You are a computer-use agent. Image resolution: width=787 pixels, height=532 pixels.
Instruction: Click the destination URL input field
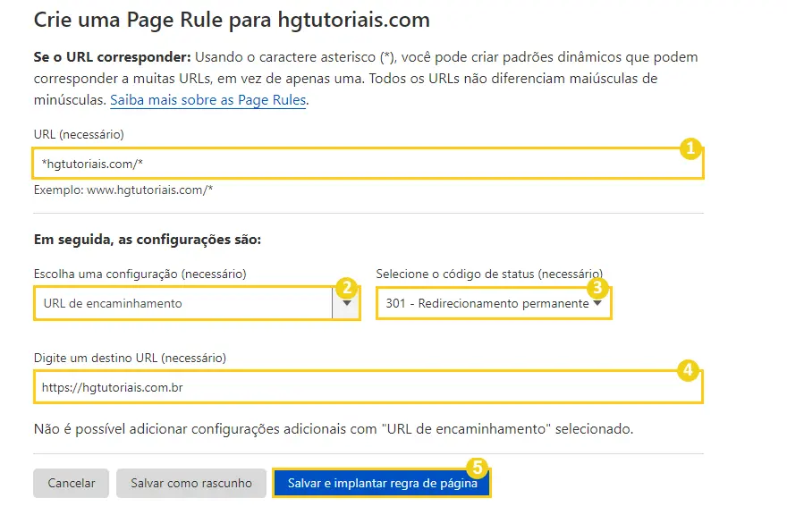pyautogui.click(x=358, y=388)
